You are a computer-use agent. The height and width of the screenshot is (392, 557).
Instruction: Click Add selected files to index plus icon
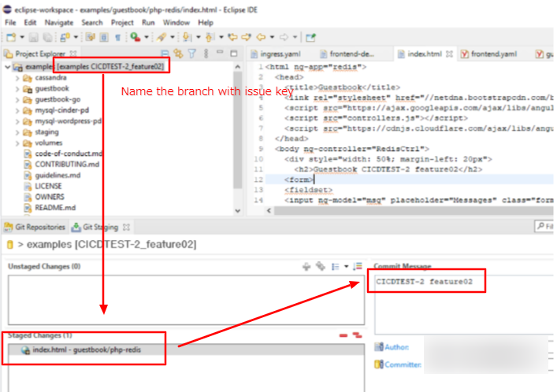(x=306, y=266)
